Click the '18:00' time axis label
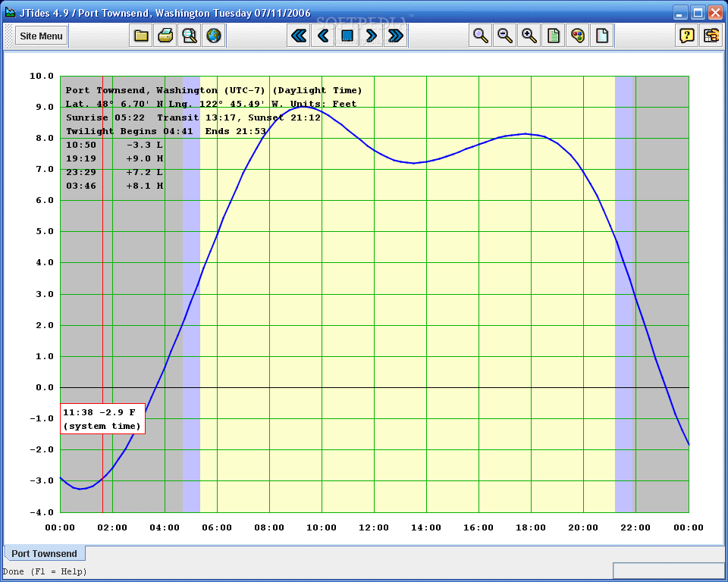 [531, 527]
